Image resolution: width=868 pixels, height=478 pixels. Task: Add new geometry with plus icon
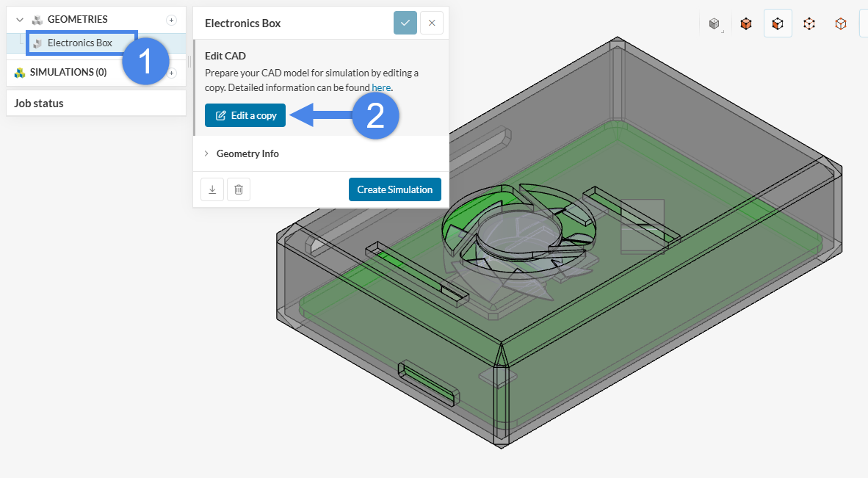coord(171,20)
